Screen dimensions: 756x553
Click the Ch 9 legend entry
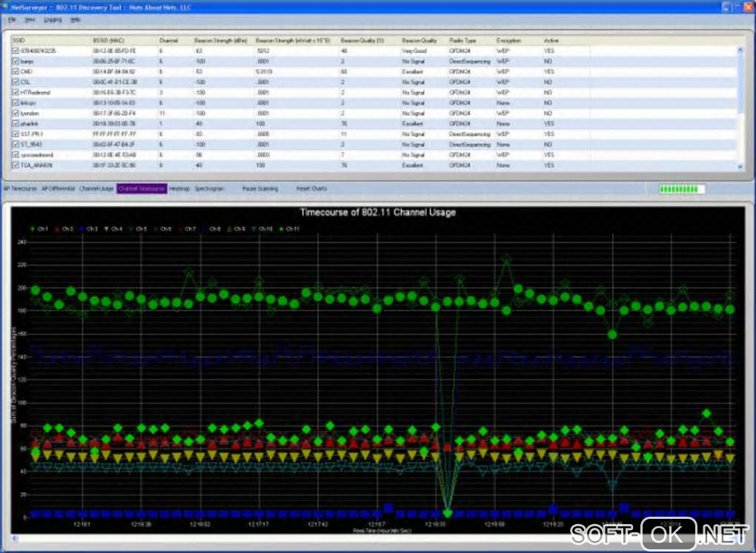pyautogui.click(x=236, y=229)
